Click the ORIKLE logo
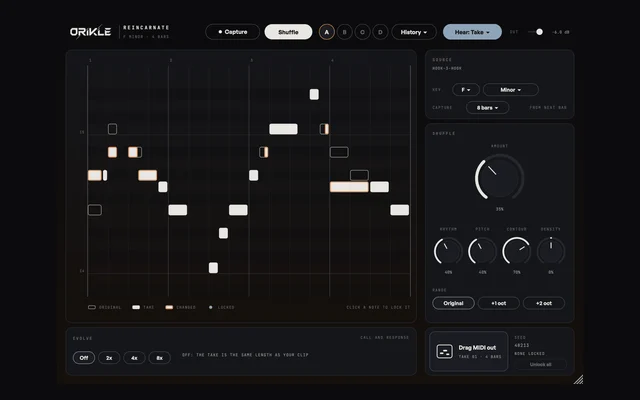The height and width of the screenshot is (400, 640). tap(90, 32)
